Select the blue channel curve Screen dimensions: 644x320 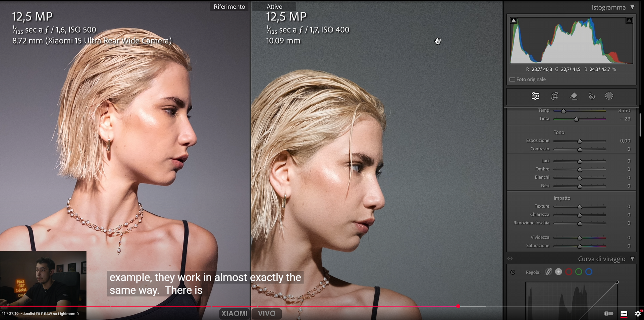pyautogui.click(x=589, y=272)
